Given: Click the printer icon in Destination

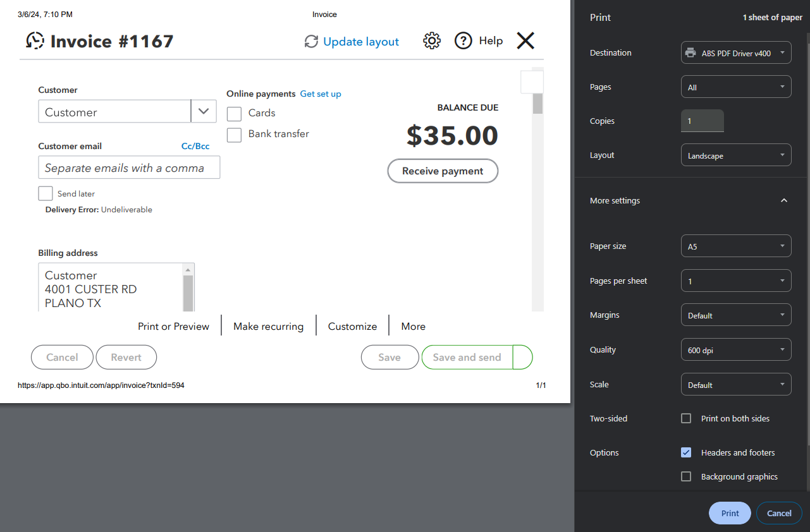Looking at the screenshot, I should (x=691, y=53).
